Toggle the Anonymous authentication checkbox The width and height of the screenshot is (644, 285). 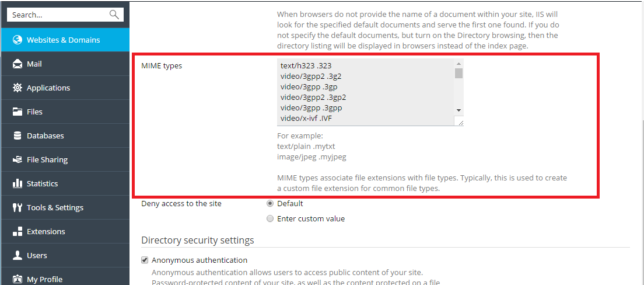145,260
